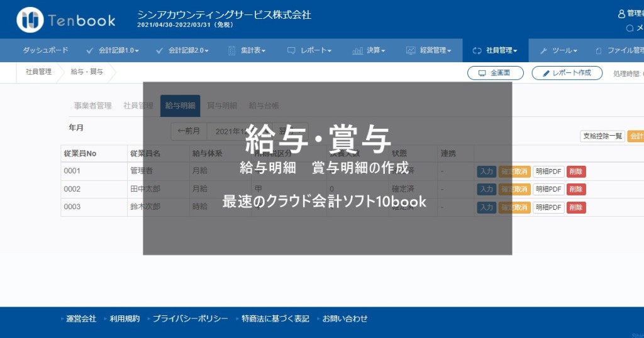The width and height of the screenshot is (644, 338).
Task: Click the 支給控除一覧 button
Action: tap(602, 136)
